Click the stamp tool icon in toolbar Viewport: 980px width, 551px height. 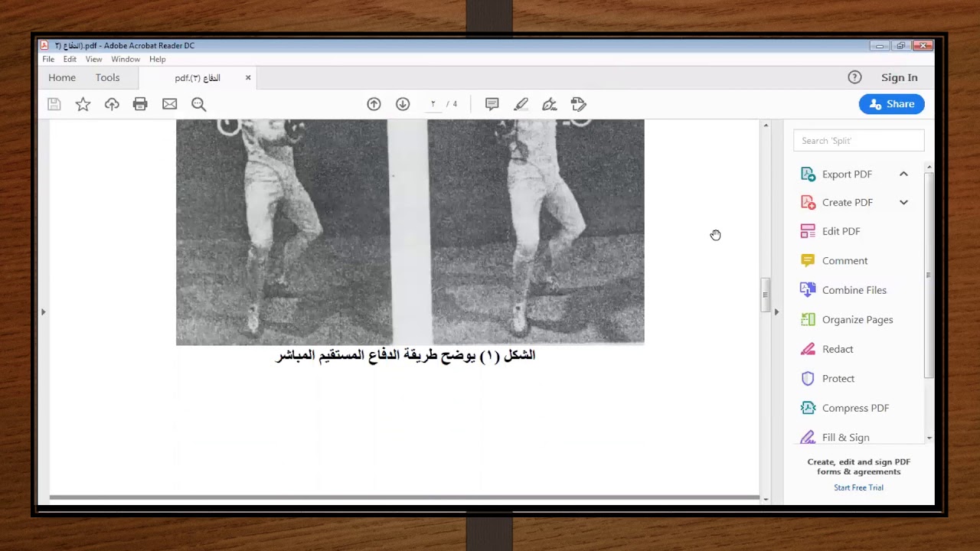tap(579, 104)
